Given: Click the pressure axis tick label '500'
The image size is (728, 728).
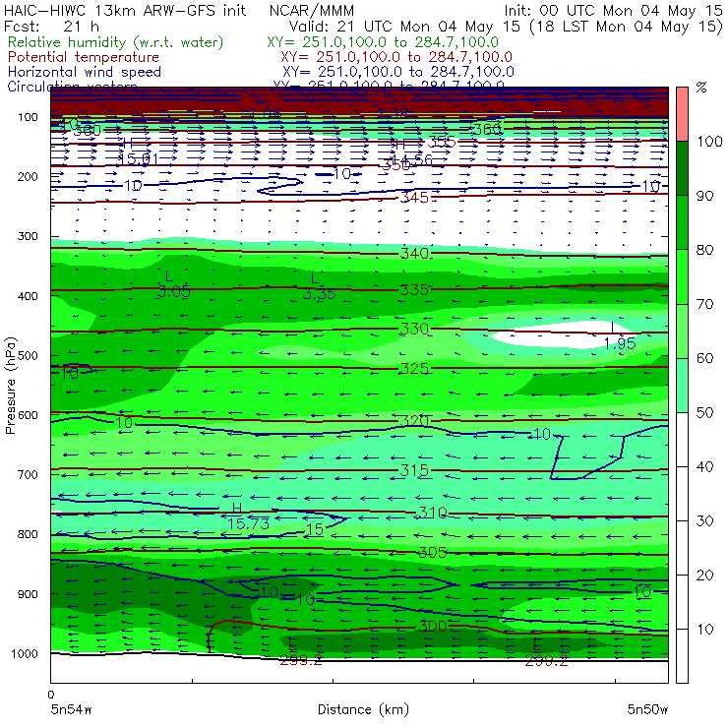Looking at the screenshot, I should point(28,355).
